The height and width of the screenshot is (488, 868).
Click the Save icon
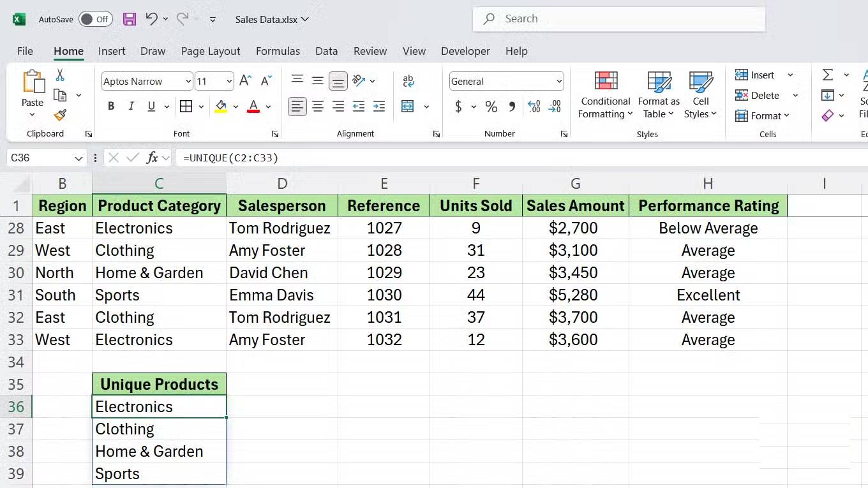coord(130,19)
